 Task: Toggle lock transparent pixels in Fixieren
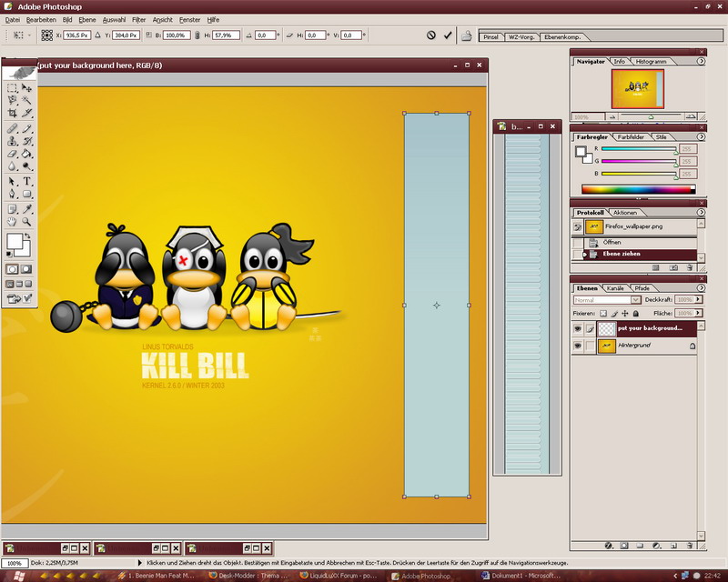[603, 313]
